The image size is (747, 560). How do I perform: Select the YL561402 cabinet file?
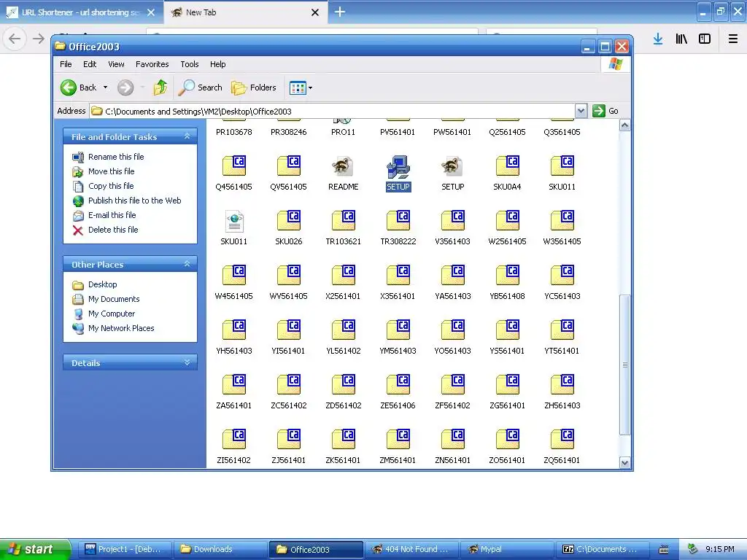[343, 330]
